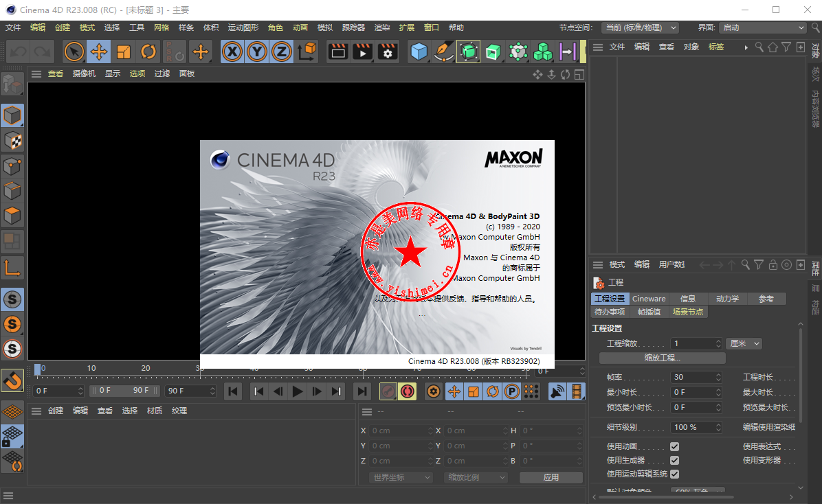Screen dimensions: 822x504
Task: Click the green extrude generator icon
Action: [493, 52]
